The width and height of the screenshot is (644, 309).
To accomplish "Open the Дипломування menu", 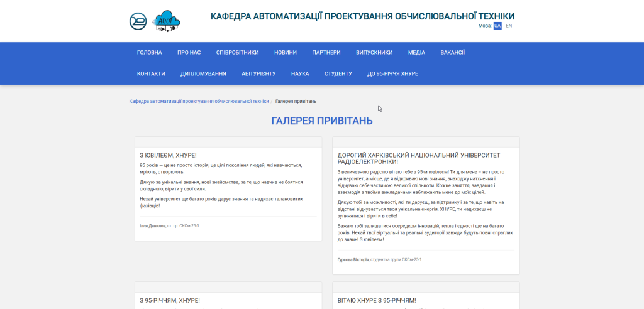I will [x=203, y=73].
